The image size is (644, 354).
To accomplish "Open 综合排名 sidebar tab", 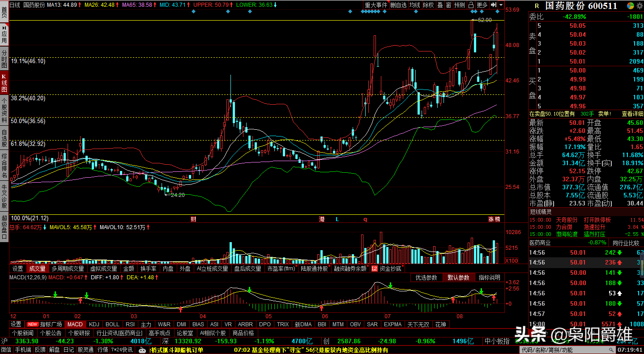I will [4, 166].
